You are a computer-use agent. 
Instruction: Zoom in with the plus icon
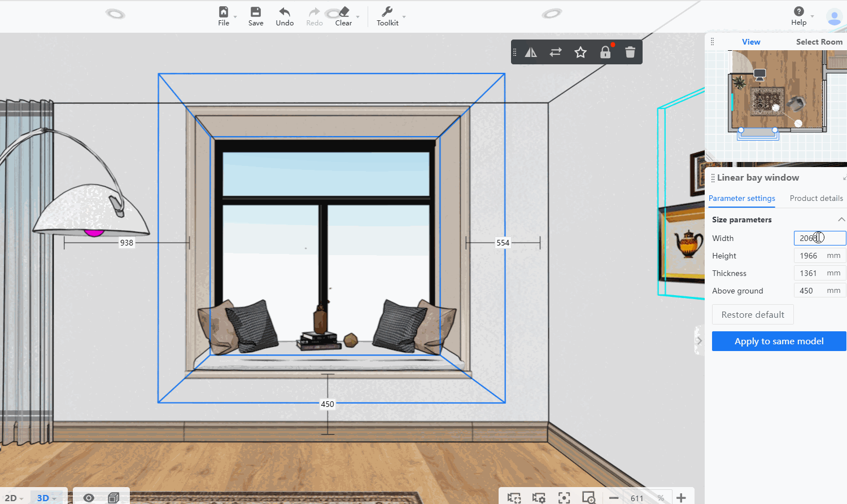coord(681,498)
